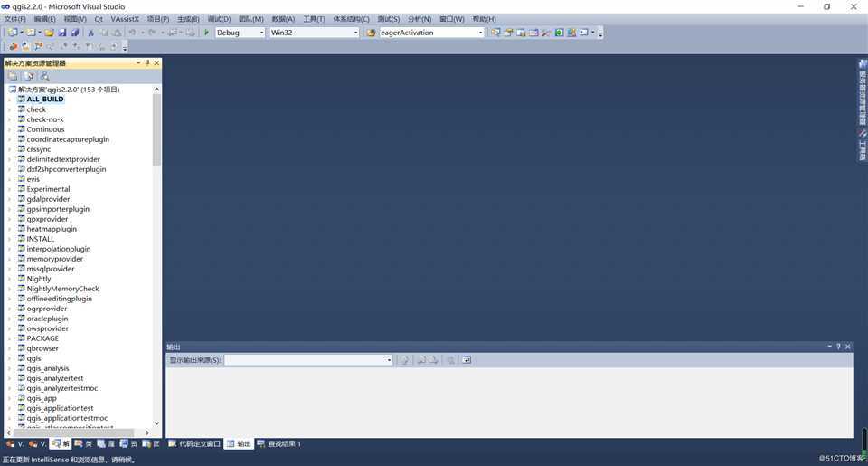This screenshot has width=868, height=466.
Task: Click the toggle word wrap icon in Output toolbar
Action: pos(467,360)
